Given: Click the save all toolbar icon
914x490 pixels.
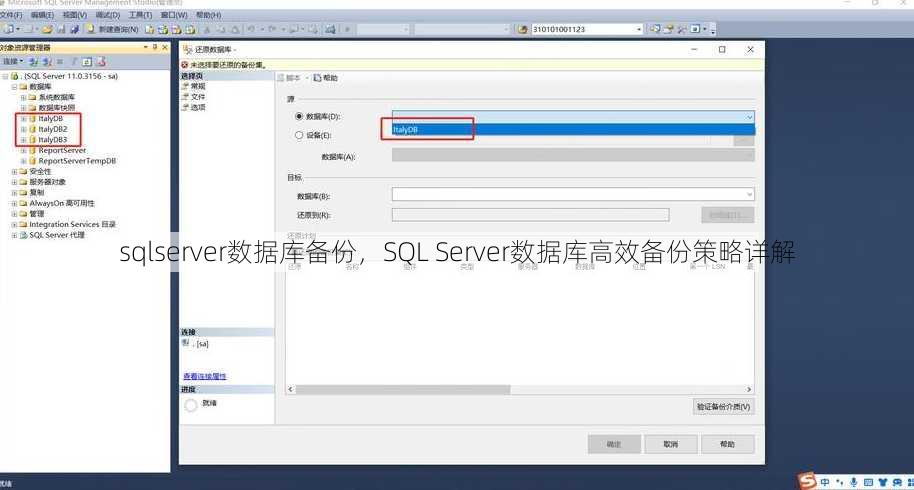Looking at the screenshot, I should tap(74, 29).
